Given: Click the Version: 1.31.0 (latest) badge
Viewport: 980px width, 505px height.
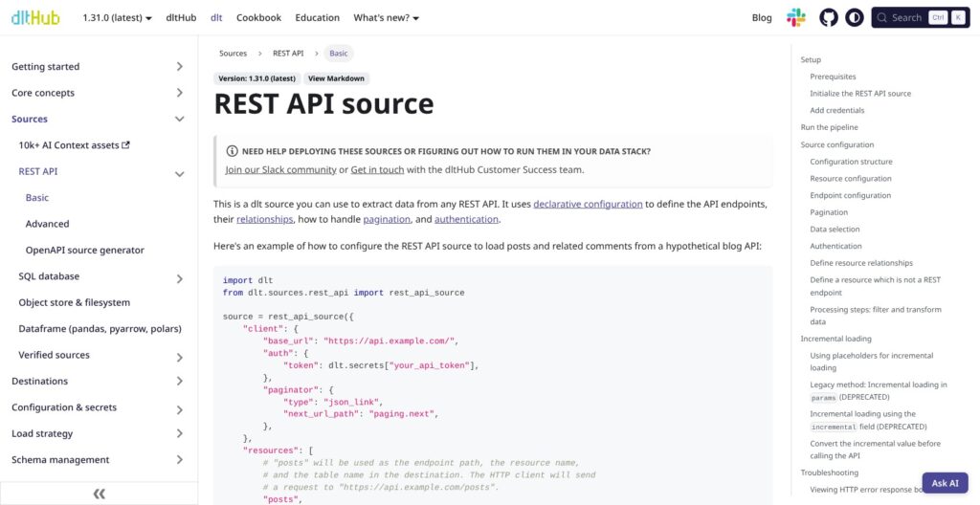Looking at the screenshot, I should point(256,78).
